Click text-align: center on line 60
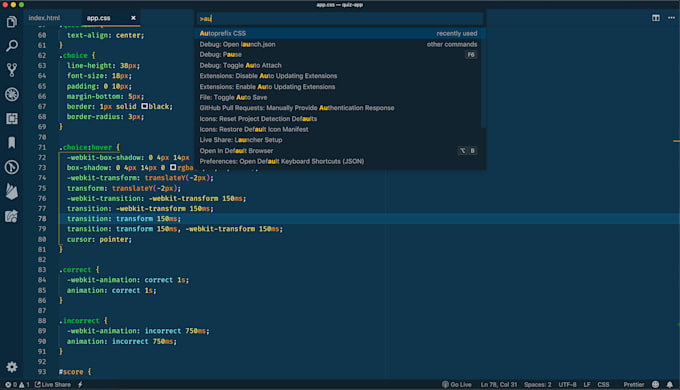This screenshot has height=390, width=680. pos(105,35)
